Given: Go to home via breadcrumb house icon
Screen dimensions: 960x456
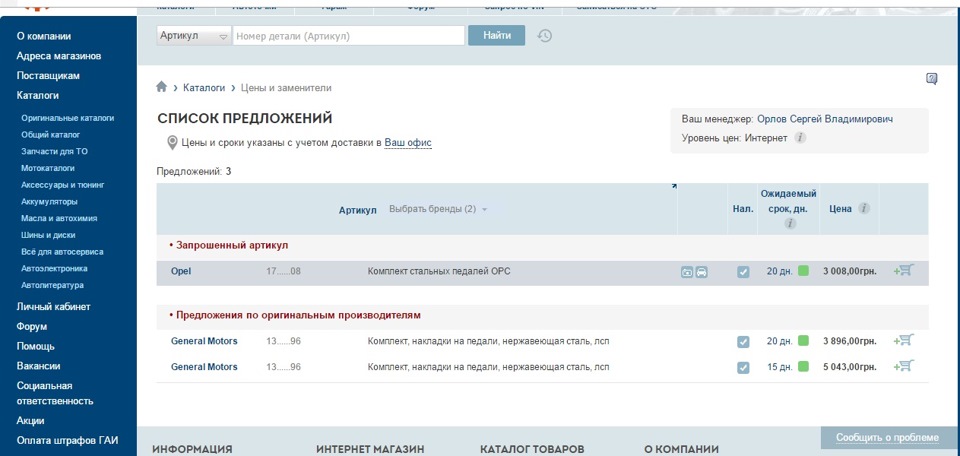Looking at the screenshot, I should (x=162, y=87).
